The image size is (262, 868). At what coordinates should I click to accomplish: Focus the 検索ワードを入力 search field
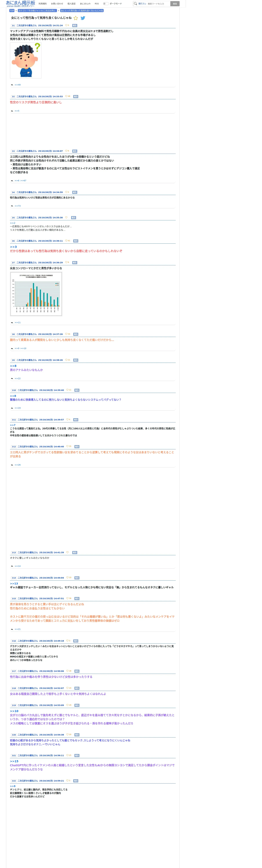click(x=158, y=4)
